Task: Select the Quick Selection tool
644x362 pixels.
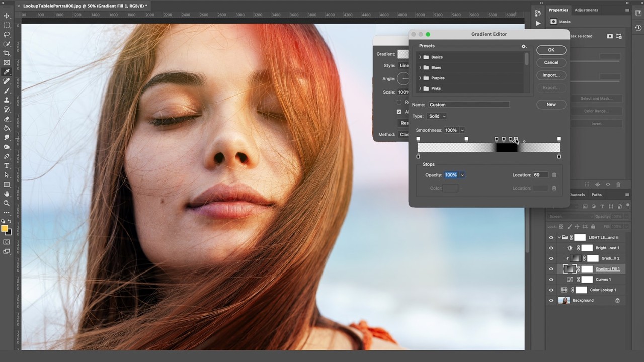Action: pyautogui.click(x=7, y=44)
